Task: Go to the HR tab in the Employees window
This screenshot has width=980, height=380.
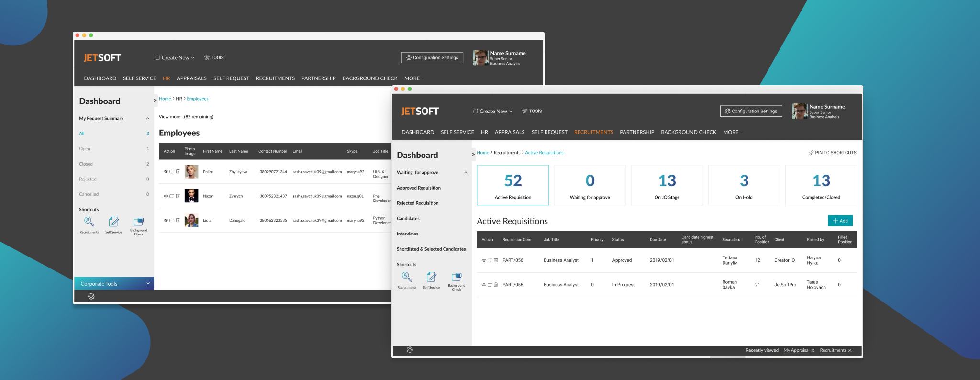Action: point(167,78)
